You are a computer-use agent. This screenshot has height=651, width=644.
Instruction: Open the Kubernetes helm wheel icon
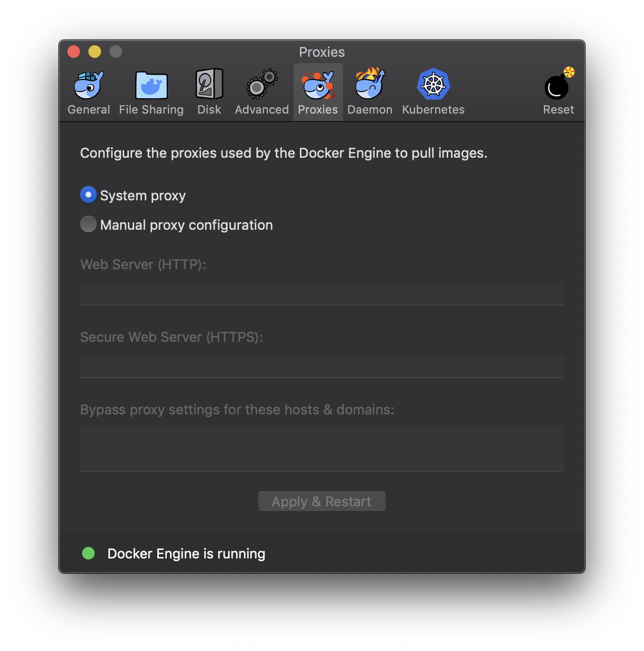point(433,84)
